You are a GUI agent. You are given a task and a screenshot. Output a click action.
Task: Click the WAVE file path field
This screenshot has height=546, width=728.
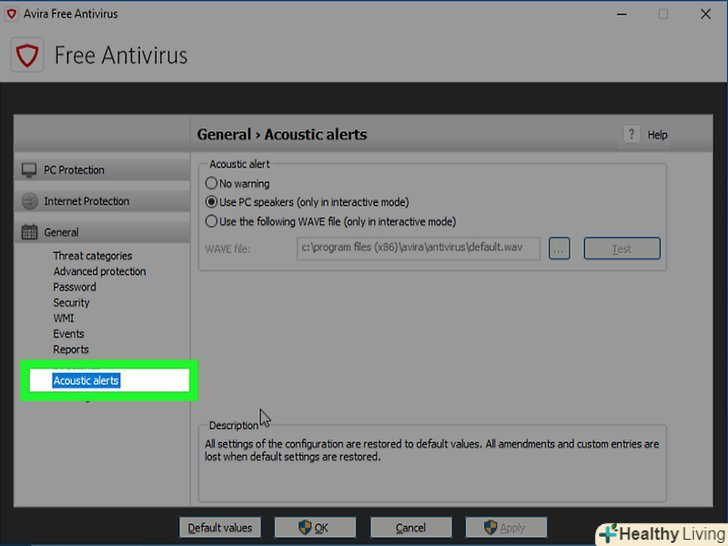(418, 248)
